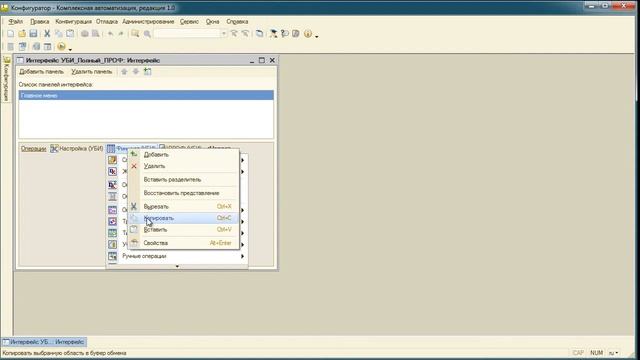Click the Save floppy disk icon

(x=33, y=34)
